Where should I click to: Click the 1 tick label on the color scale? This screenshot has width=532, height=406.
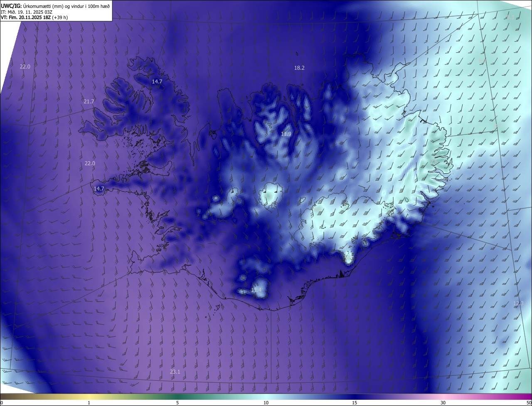[89, 403]
